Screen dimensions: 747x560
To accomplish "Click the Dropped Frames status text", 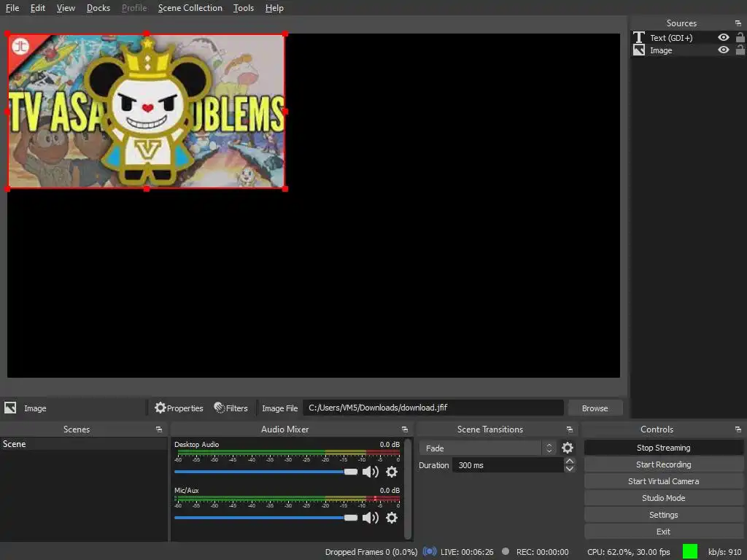I will (371, 552).
